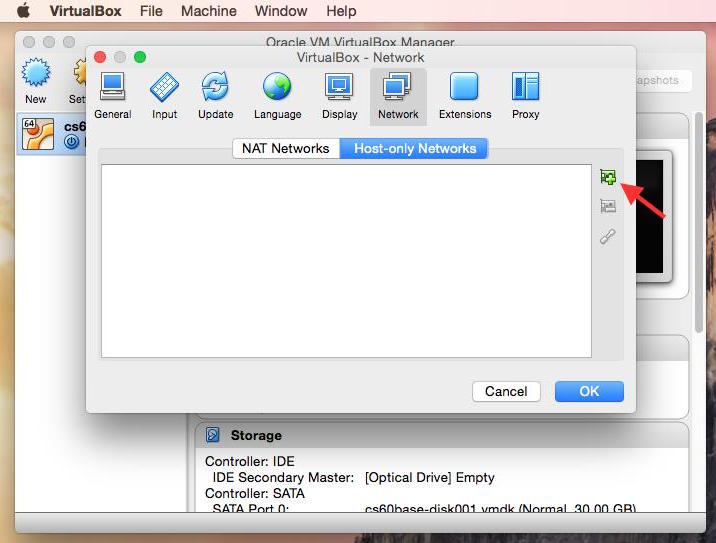This screenshot has width=716, height=543.
Task: Select the Host-only Networks tab
Action: click(414, 148)
